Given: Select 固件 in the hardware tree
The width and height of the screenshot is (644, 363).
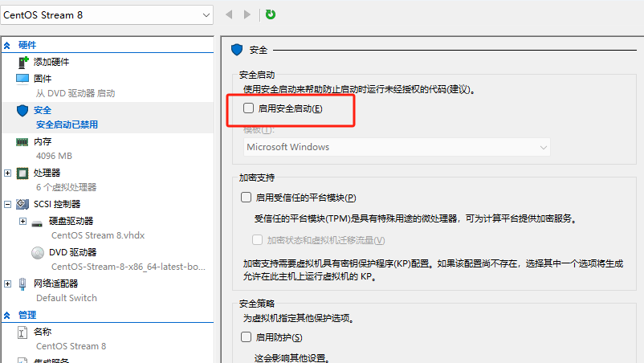Looking at the screenshot, I should (x=43, y=79).
